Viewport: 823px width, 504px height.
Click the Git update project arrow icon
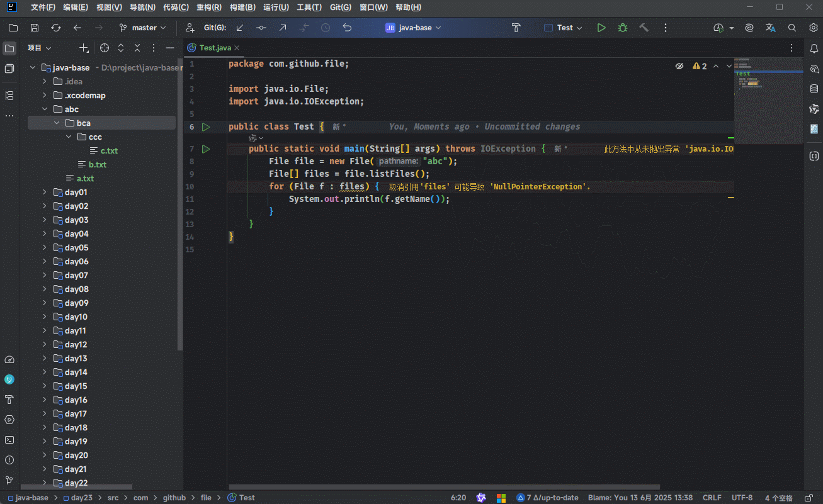pyautogui.click(x=240, y=28)
